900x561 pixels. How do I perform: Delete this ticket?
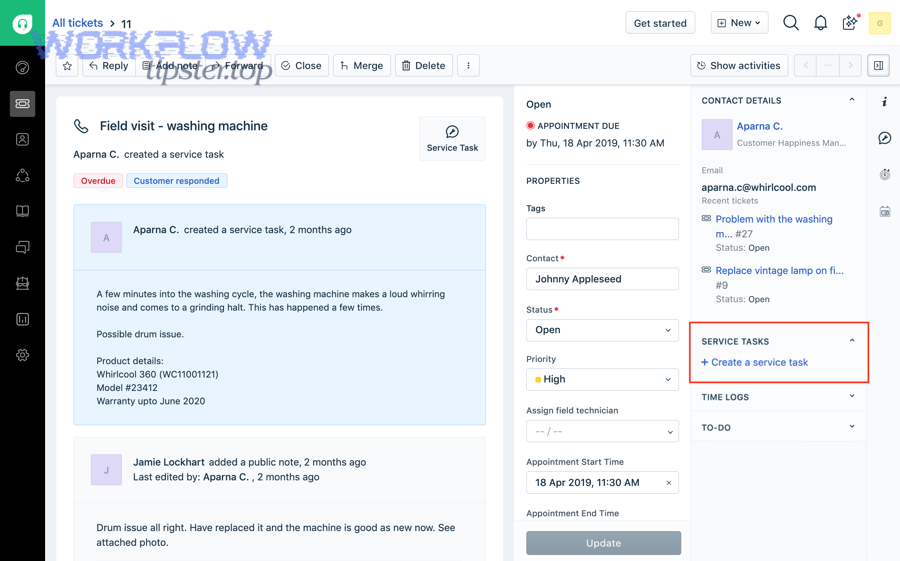(x=424, y=66)
